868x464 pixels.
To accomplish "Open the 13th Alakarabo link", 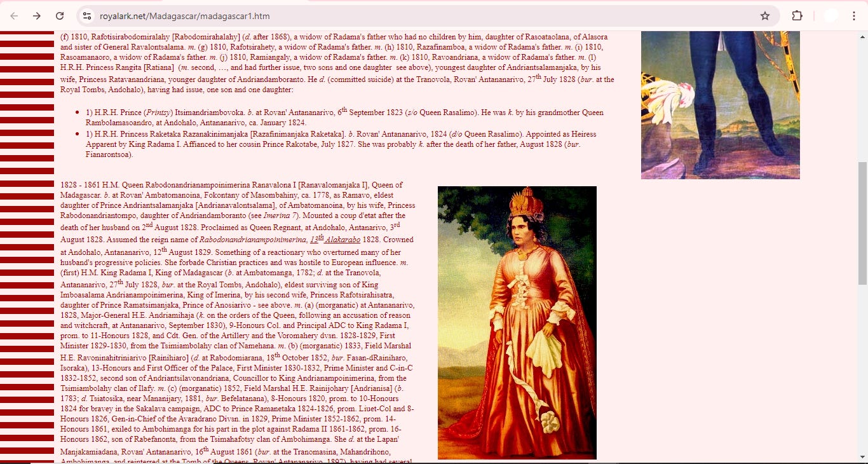I will coord(335,240).
